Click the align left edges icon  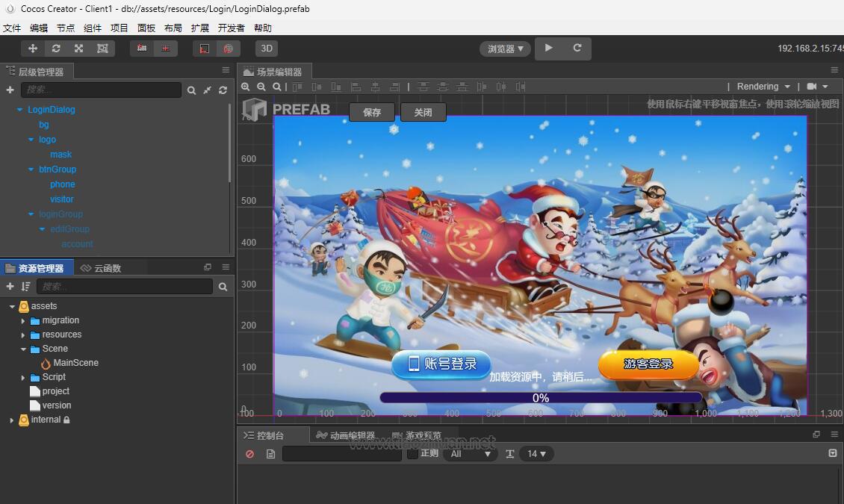(x=356, y=87)
